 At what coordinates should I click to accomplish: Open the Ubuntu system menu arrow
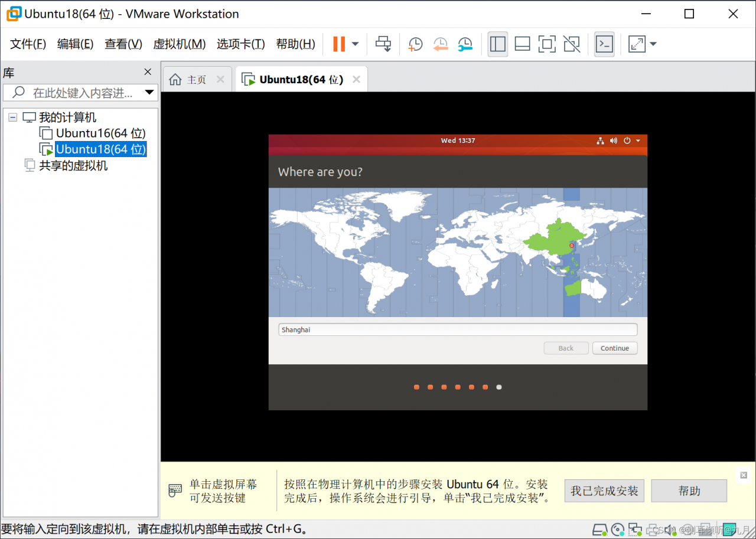(x=638, y=141)
